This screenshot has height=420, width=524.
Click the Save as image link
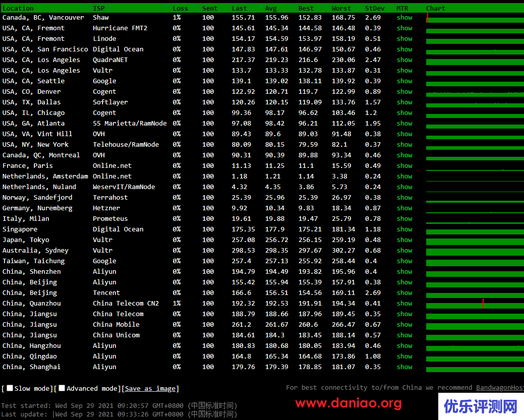pyautogui.click(x=150, y=389)
